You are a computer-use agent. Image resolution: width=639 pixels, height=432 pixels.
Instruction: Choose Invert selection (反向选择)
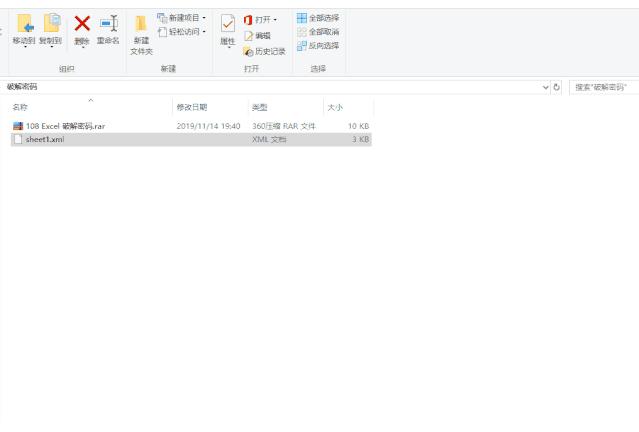click(x=318, y=46)
